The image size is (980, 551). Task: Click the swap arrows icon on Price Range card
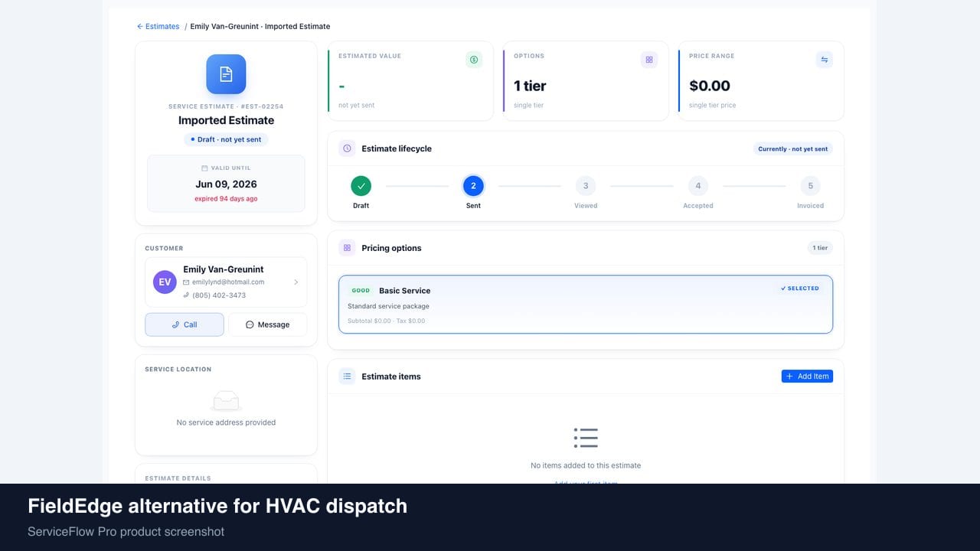[x=825, y=60]
